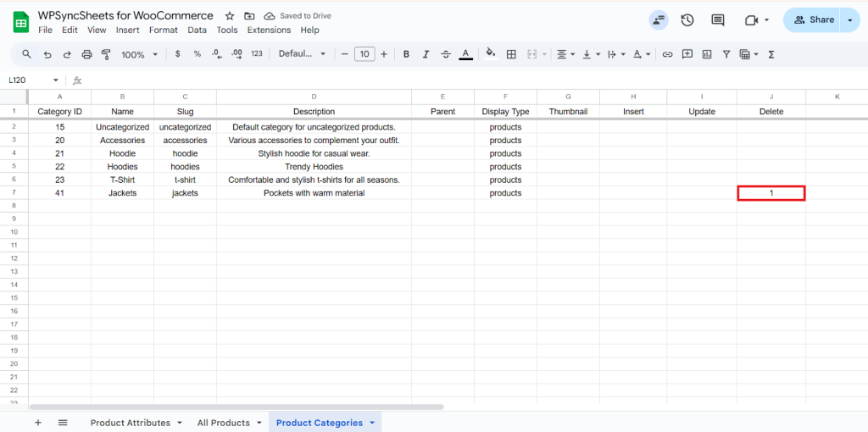Toggle italic formatting
The height and width of the screenshot is (432, 868).
[426, 54]
